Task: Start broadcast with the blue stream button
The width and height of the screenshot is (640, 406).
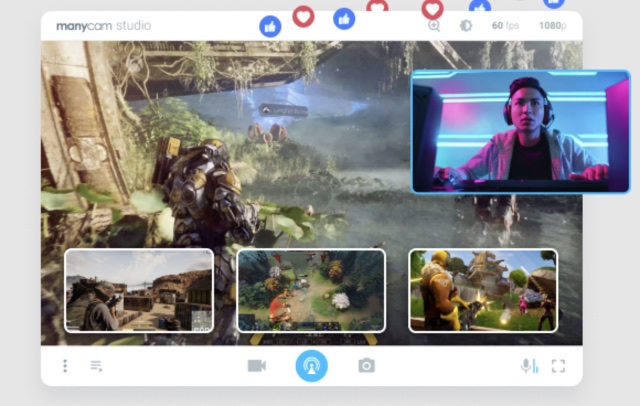Action: coord(311,366)
